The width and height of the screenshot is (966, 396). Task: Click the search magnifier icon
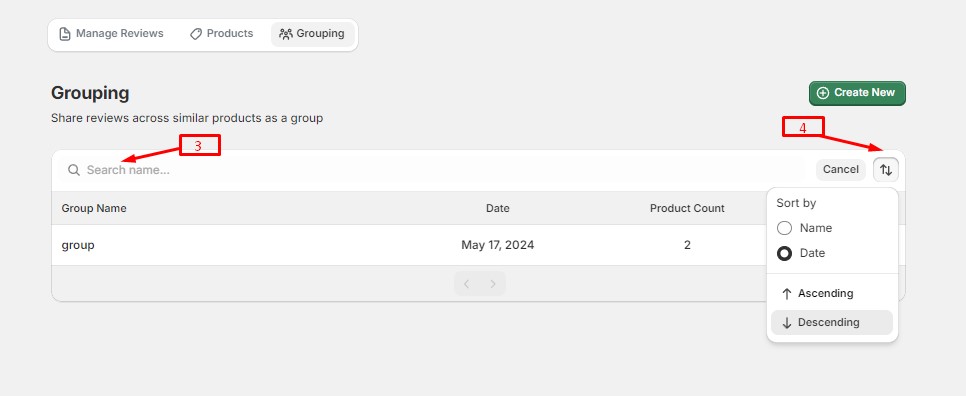[74, 170]
